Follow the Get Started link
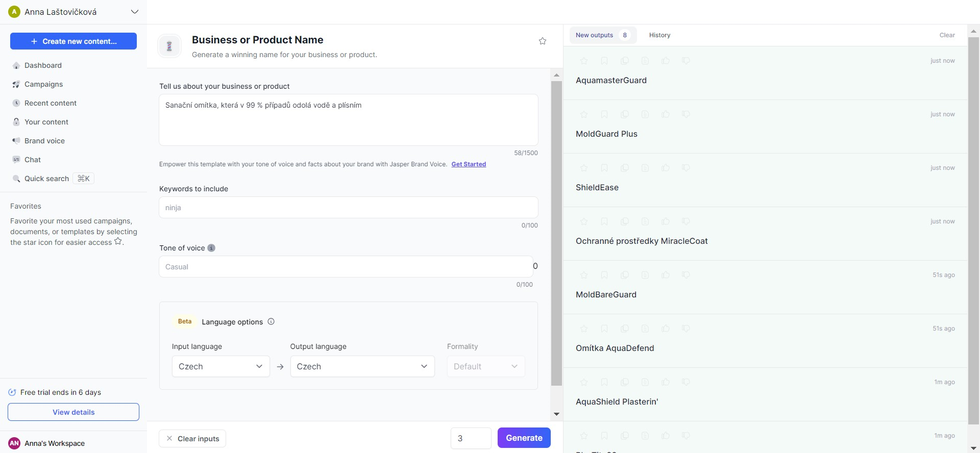The image size is (980, 453). point(469,164)
